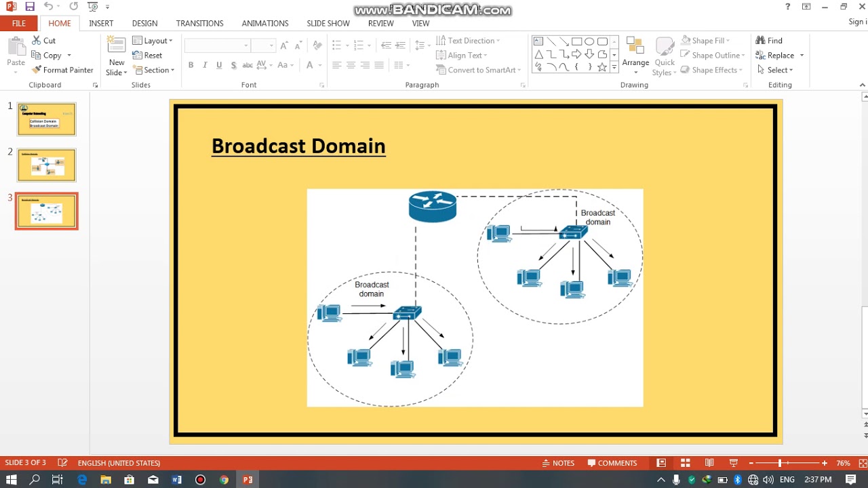868x488 pixels.
Task: Toggle Italic formatting
Action: click(205, 65)
